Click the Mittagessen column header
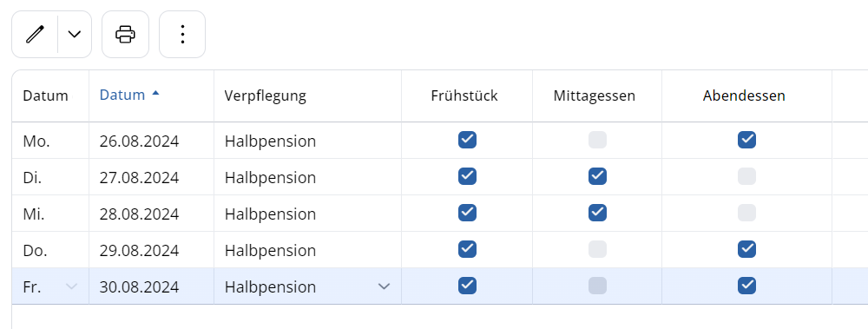Viewport: 868px width, 329px height. coord(595,95)
